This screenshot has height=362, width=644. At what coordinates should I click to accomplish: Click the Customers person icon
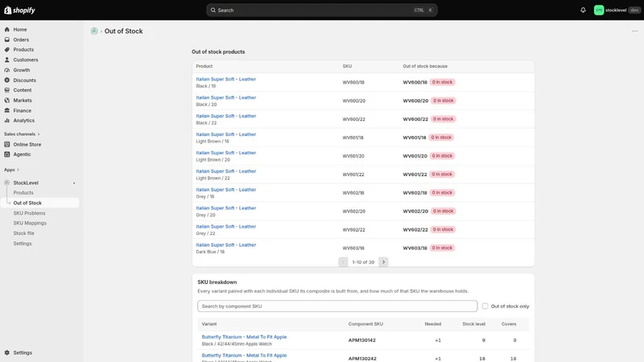[7, 60]
